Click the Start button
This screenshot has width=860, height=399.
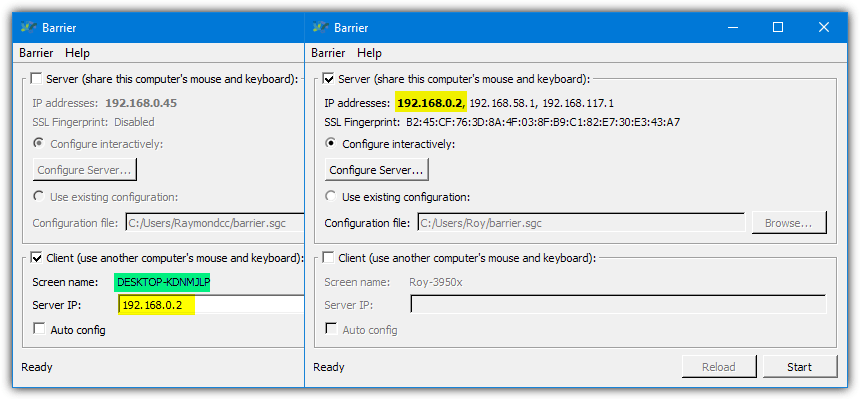coord(800,367)
